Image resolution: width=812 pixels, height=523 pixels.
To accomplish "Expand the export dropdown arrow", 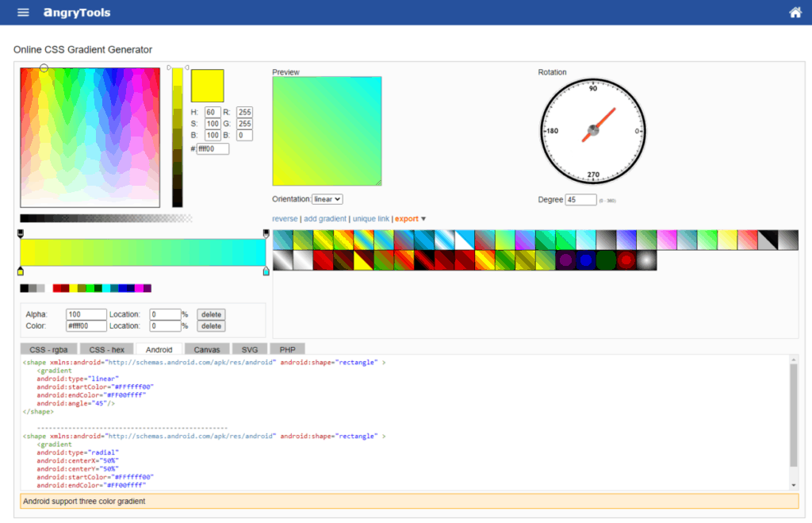I will (x=423, y=219).
